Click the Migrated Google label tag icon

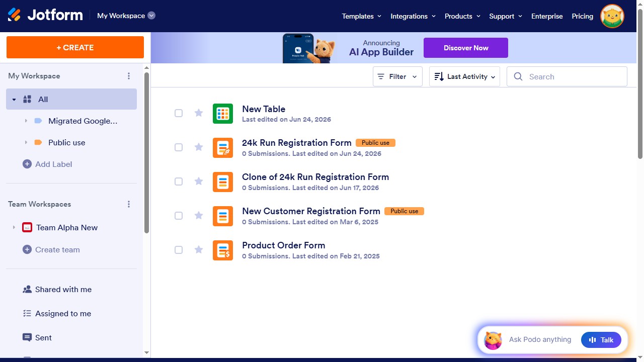pos(38,121)
